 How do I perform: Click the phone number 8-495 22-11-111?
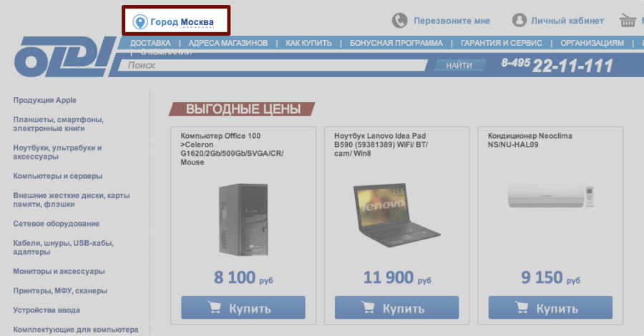point(557,65)
